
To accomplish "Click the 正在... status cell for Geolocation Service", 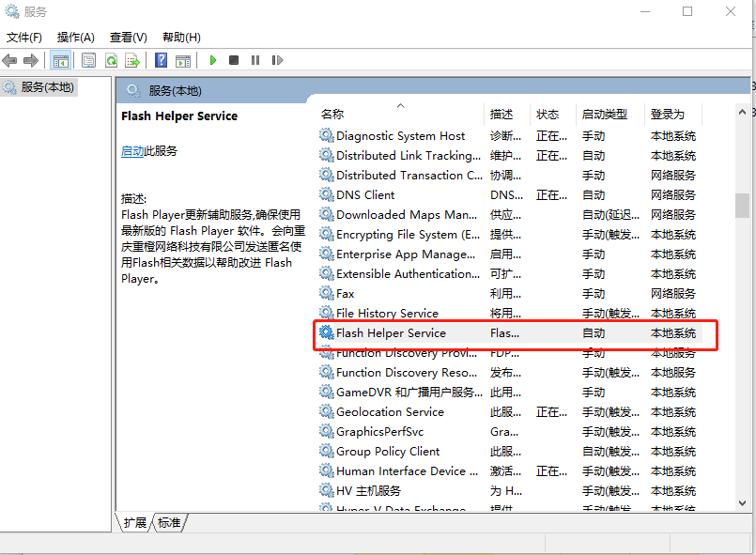I will 551,412.
